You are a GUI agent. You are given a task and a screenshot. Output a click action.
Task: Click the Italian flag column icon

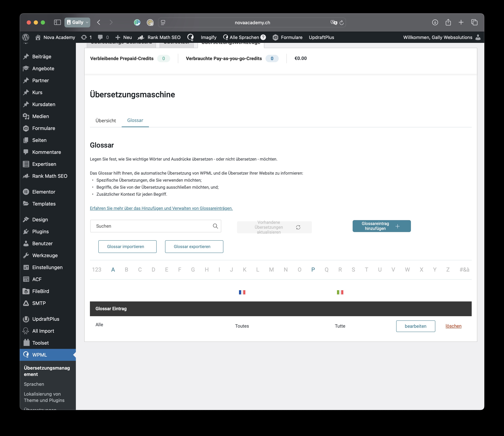tap(340, 292)
